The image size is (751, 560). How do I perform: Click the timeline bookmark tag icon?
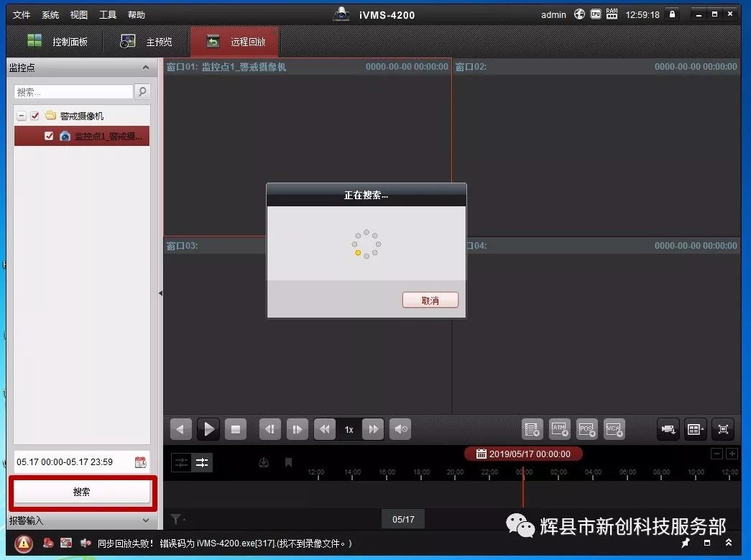pos(288,462)
